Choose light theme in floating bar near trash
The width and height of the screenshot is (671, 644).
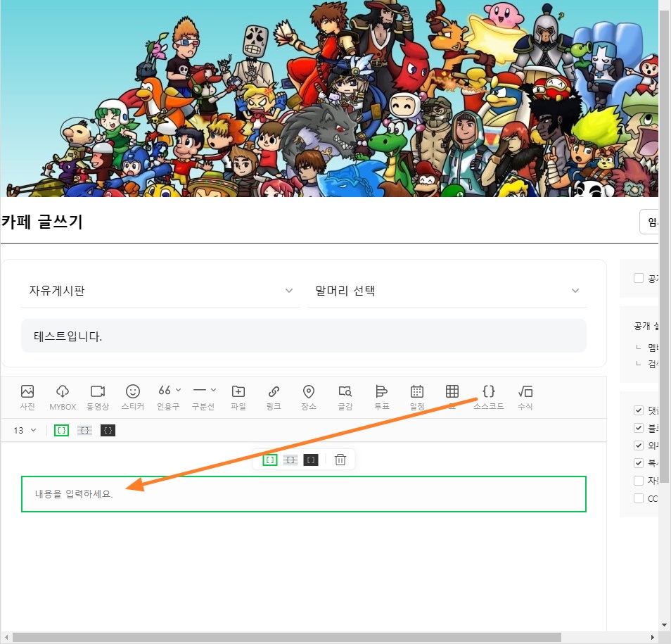click(x=269, y=460)
